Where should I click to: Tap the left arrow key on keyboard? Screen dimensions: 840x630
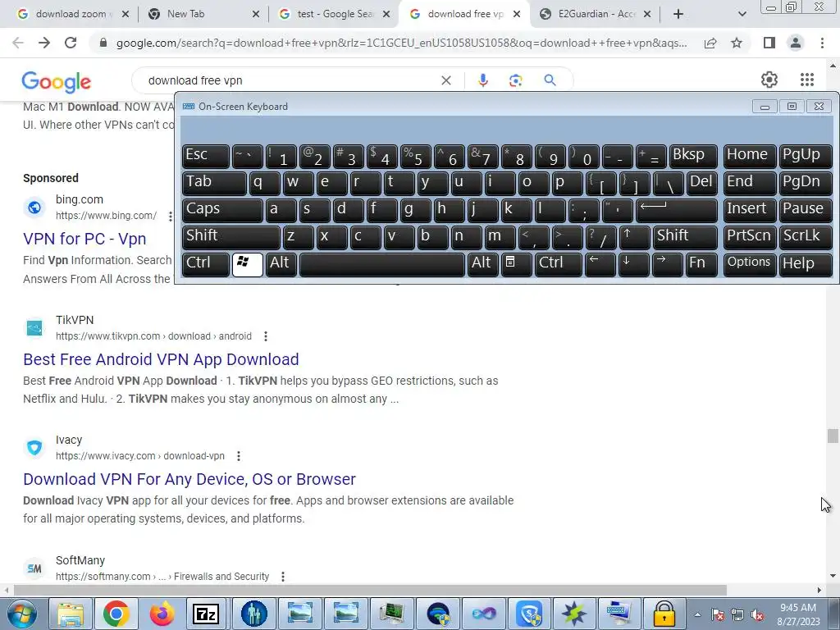coord(600,264)
